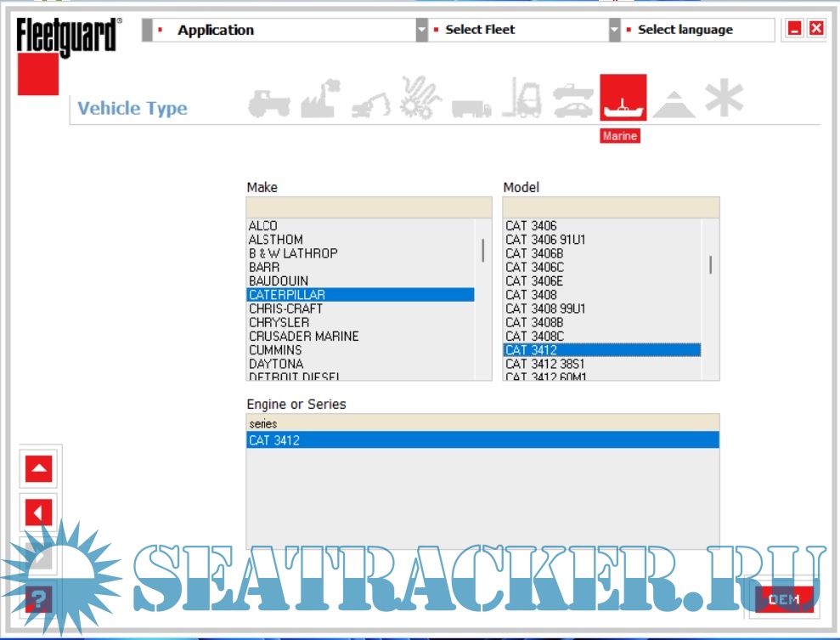
Task: Click the red up arrow navigation button
Action: point(39,468)
